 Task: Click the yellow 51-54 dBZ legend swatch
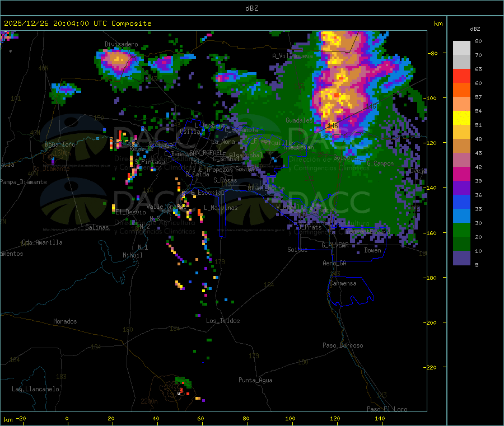coord(461,118)
